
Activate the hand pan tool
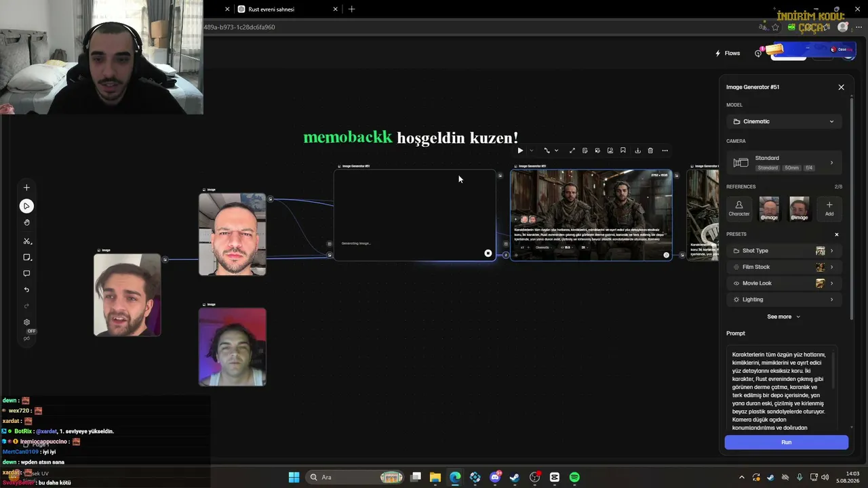point(26,222)
